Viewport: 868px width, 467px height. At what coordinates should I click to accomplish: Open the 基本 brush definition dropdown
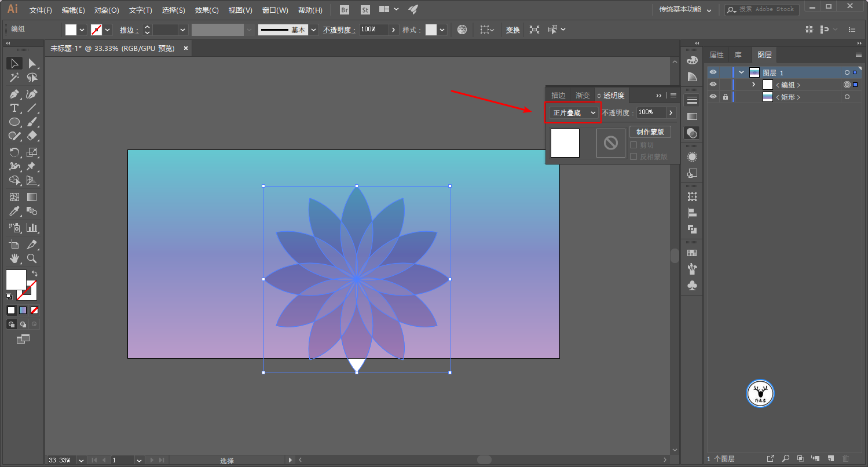(314, 30)
